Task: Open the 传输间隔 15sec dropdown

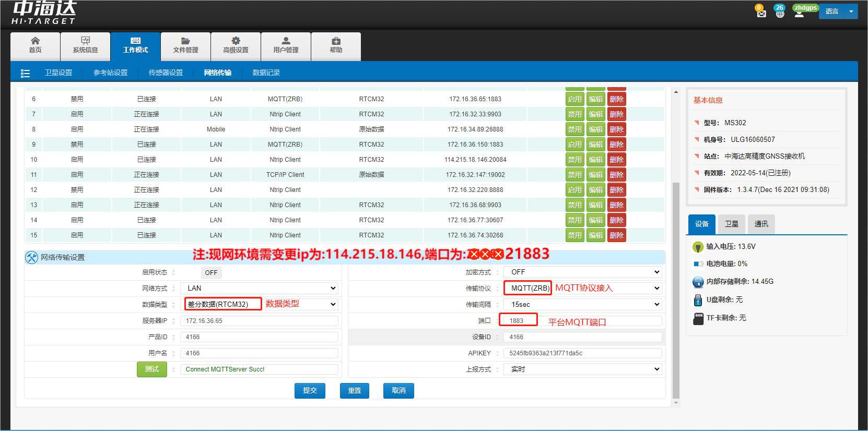Action: coord(582,305)
